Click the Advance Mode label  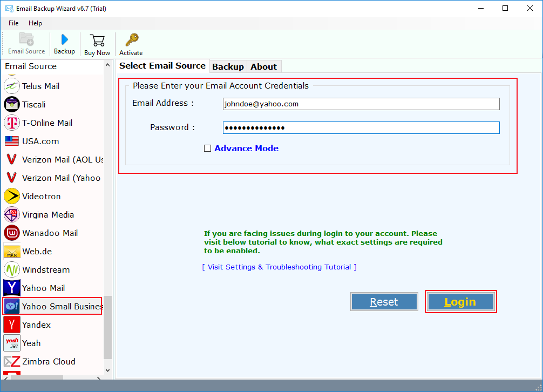pyautogui.click(x=246, y=148)
